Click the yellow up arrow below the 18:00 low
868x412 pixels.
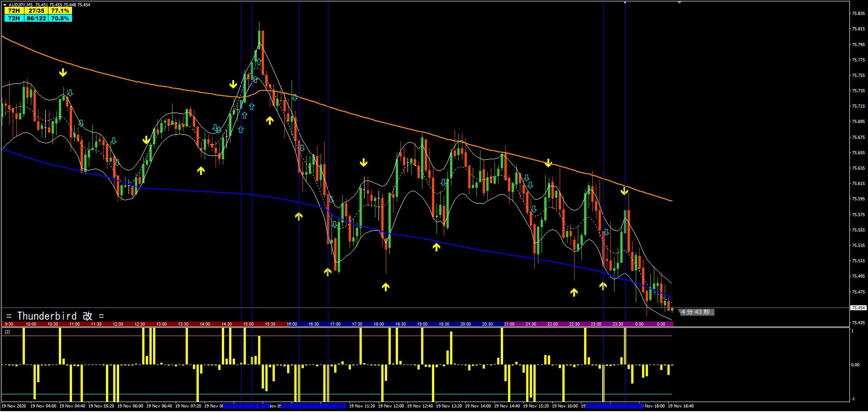[x=385, y=286]
